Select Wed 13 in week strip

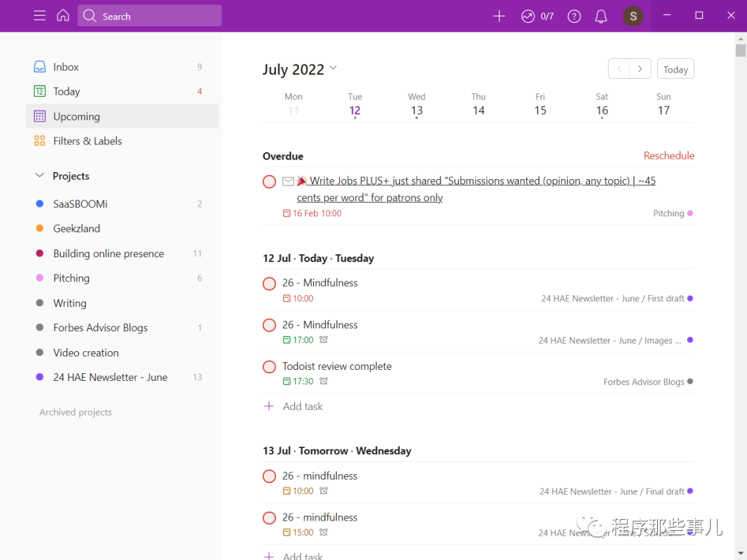coord(416,105)
